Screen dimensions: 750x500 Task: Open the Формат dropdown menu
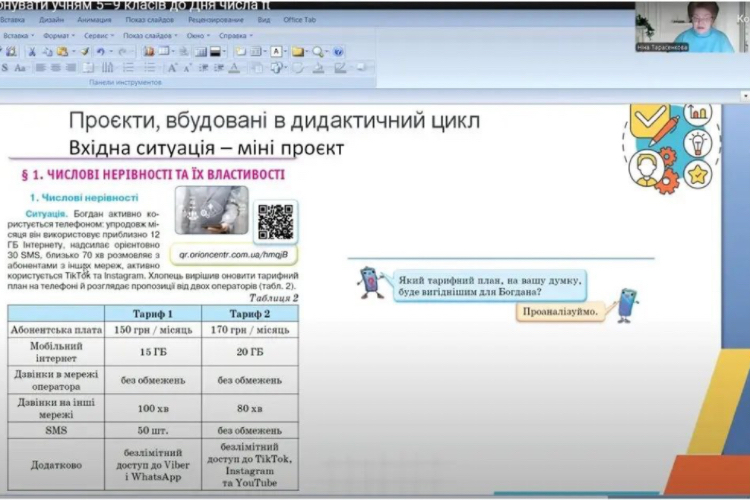[x=56, y=35]
